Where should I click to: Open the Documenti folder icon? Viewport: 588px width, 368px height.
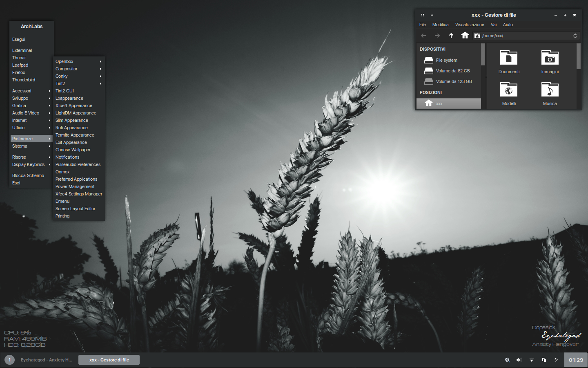click(x=509, y=58)
